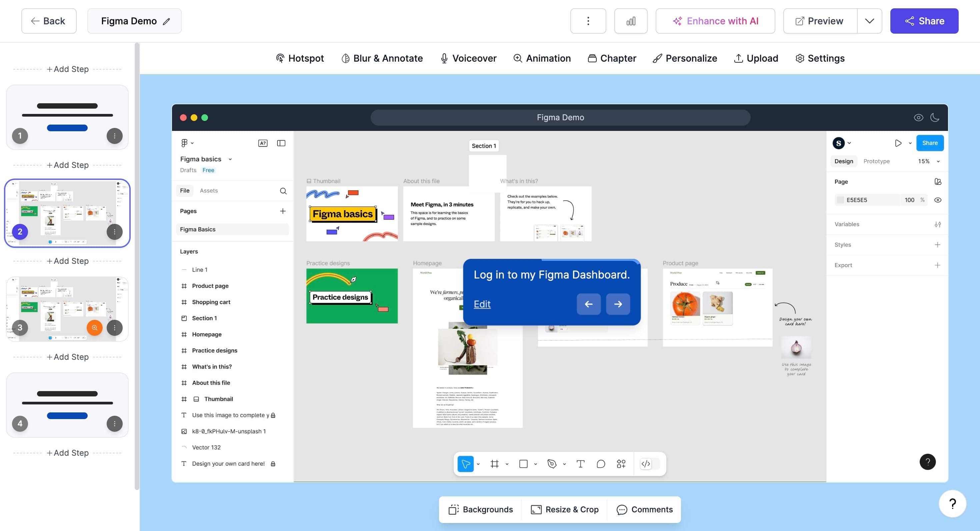Image resolution: width=980 pixels, height=531 pixels.
Task: Click Add Step above step 1
Action: [x=67, y=69]
